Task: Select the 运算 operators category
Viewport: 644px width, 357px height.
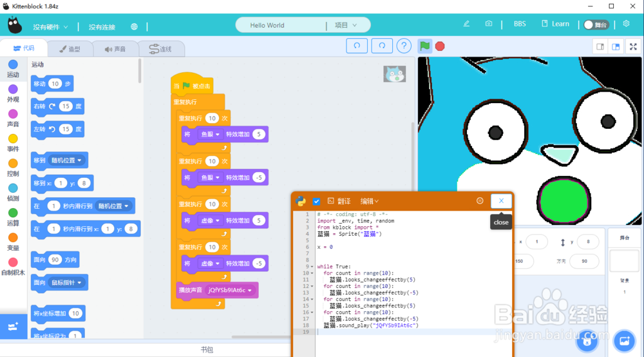Action: pos(13,217)
